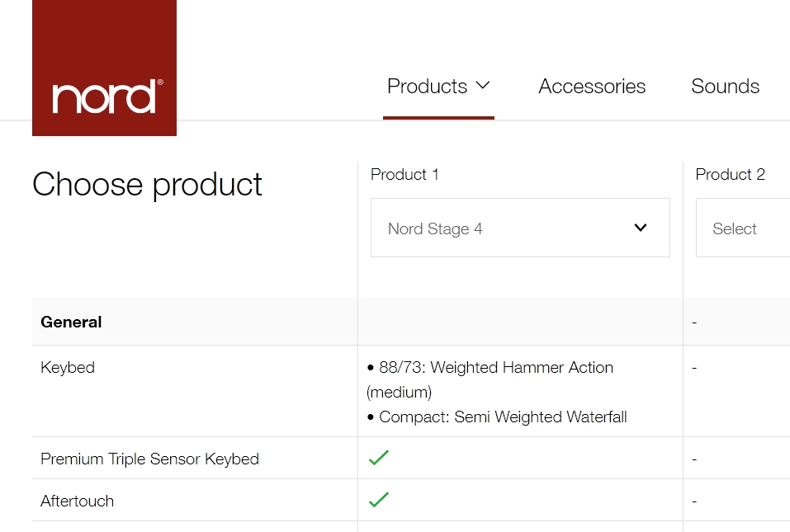This screenshot has width=790, height=532.
Task: Click the General section header
Action: tap(71, 322)
